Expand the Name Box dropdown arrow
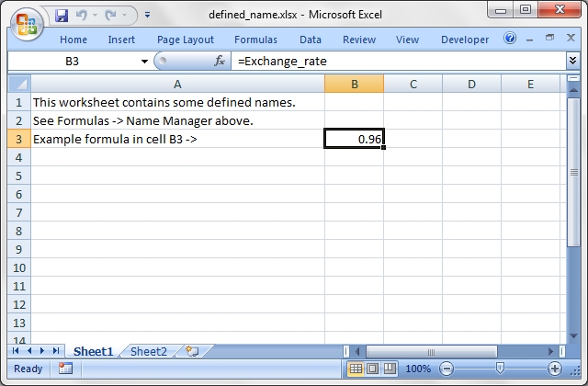Image resolution: width=588 pixels, height=386 pixels. pos(144,62)
